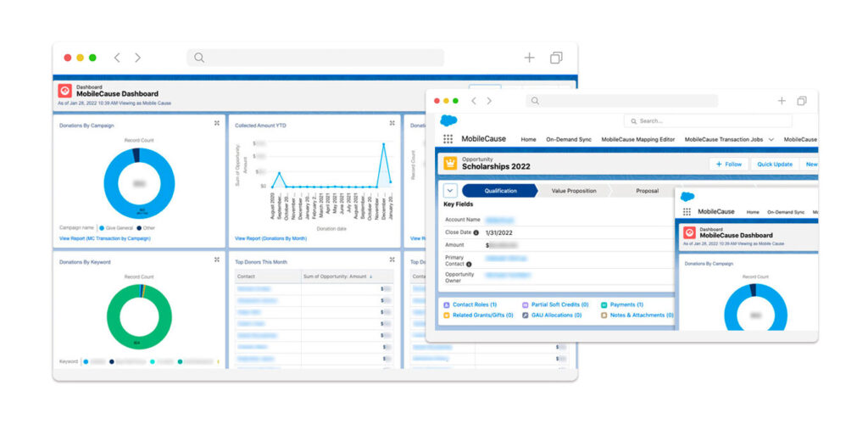The width and height of the screenshot is (868, 430).
Task: Click the blue Donations By Campaign donut chart
Action: click(x=139, y=183)
